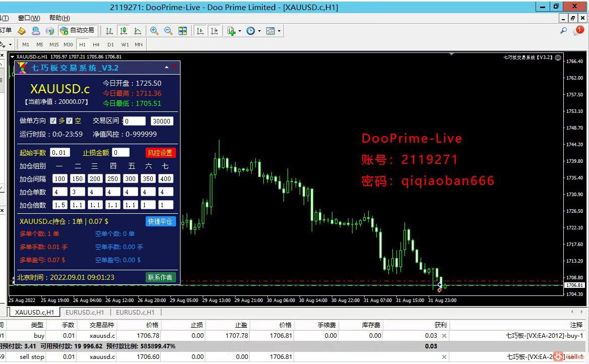Collapse the 七巧板 panel with up arrow

(x=166, y=67)
